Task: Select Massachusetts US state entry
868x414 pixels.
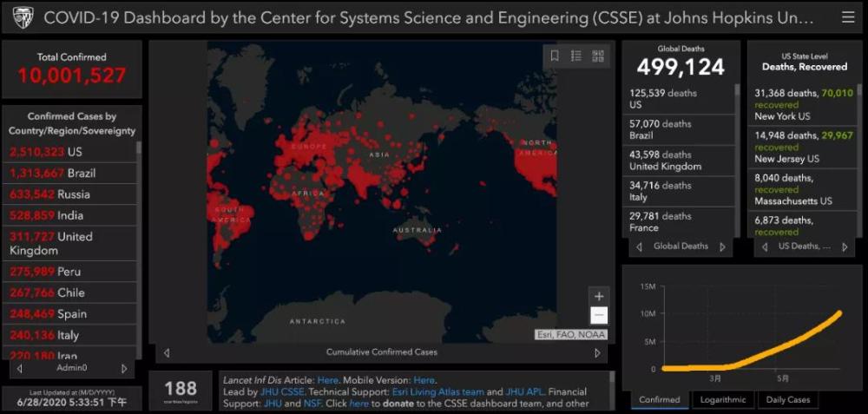Action: coord(803,190)
